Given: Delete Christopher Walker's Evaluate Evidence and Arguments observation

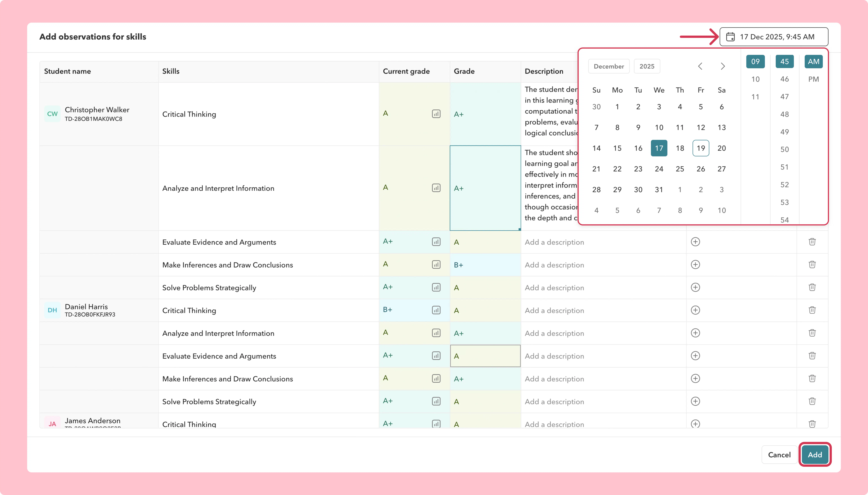Looking at the screenshot, I should (812, 242).
